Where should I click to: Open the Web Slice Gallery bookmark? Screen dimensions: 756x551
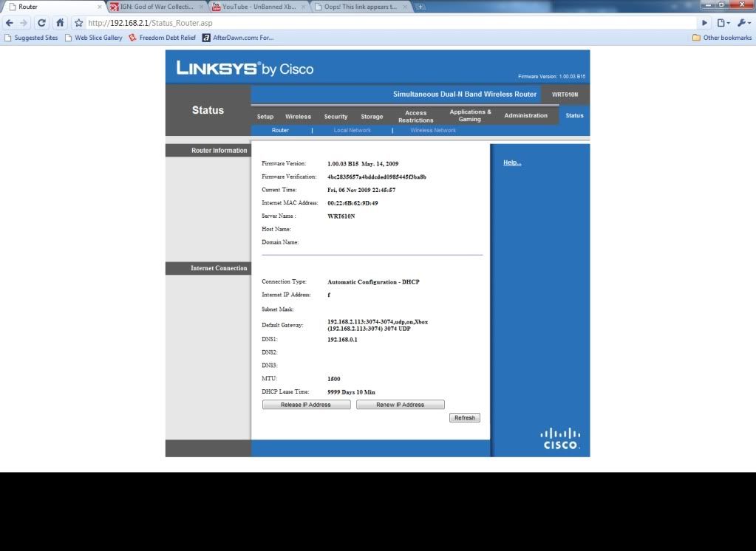pyautogui.click(x=94, y=38)
